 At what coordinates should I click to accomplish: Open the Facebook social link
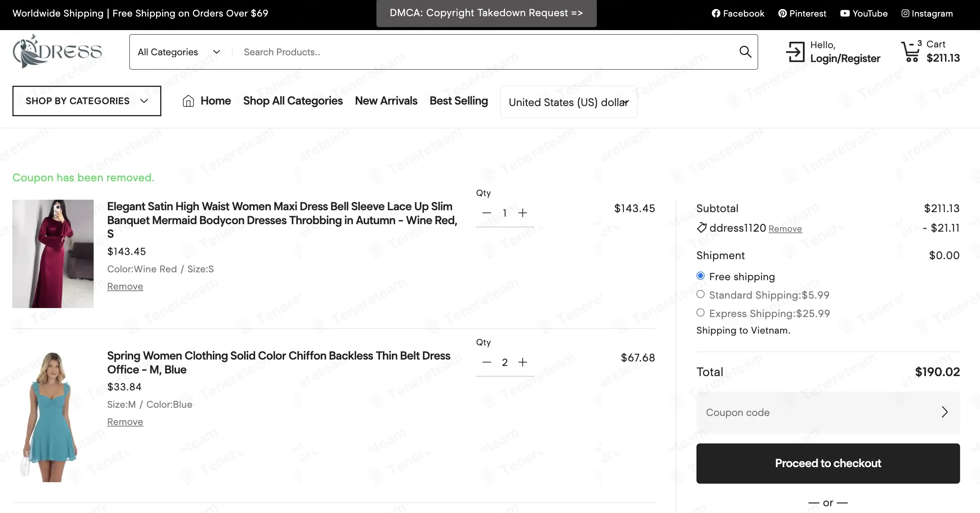tap(738, 13)
